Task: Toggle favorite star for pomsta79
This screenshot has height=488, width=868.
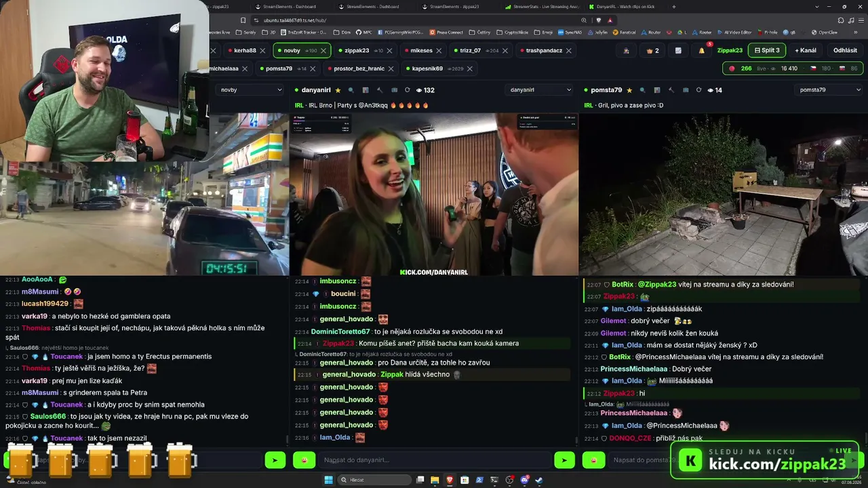Action: point(629,90)
